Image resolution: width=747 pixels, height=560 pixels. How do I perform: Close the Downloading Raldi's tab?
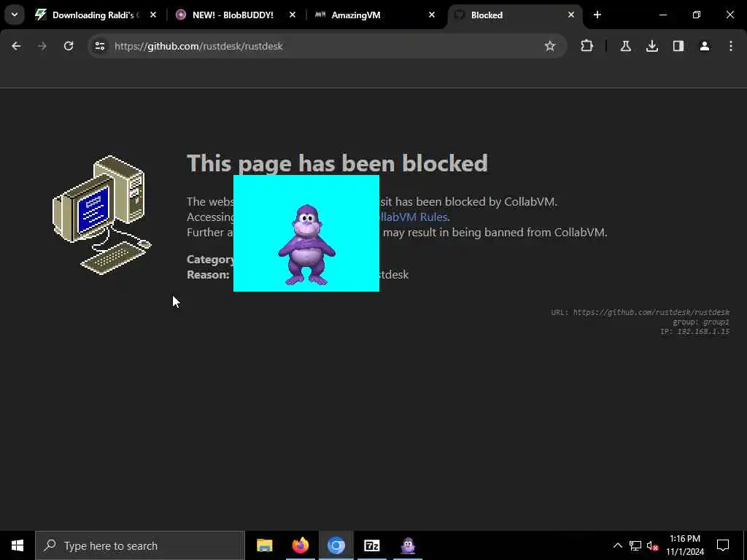pos(153,15)
